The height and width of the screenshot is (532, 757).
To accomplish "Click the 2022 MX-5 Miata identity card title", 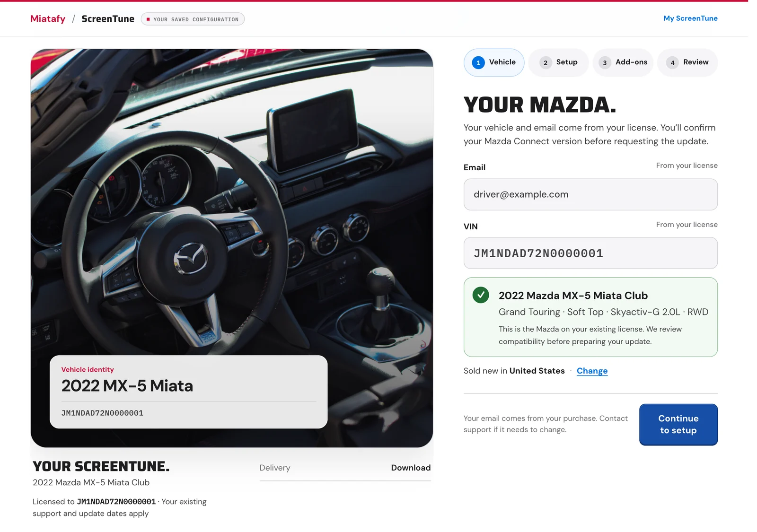I will pyautogui.click(x=127, y=386).
